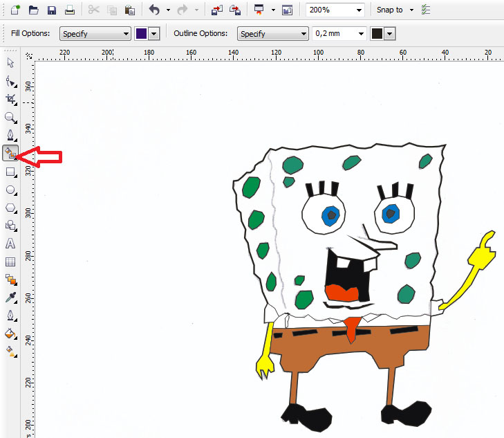
Task: Click the ruler origin crosshair icon
Action: [29, 56]
